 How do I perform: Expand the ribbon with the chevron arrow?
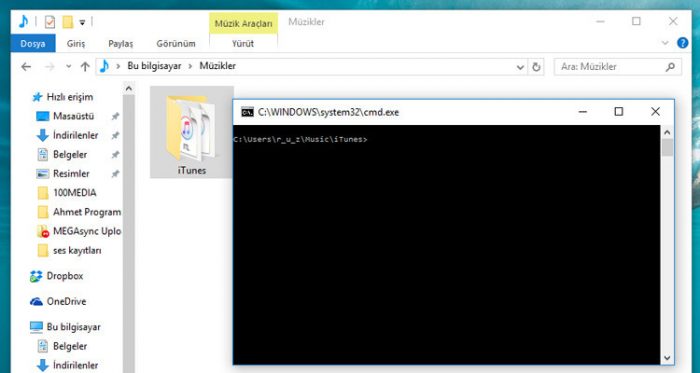tap(665, 43)
